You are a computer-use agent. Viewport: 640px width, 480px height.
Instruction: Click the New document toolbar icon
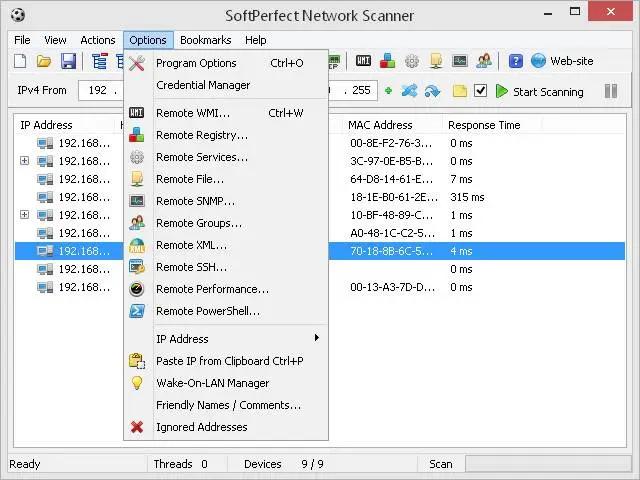tap(20, 61)
